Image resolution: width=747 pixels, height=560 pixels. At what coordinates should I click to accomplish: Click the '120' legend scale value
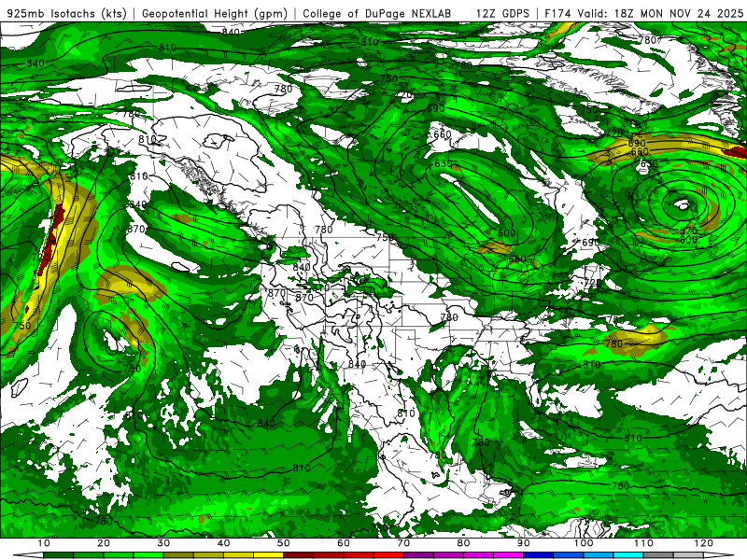coord(704,543)
